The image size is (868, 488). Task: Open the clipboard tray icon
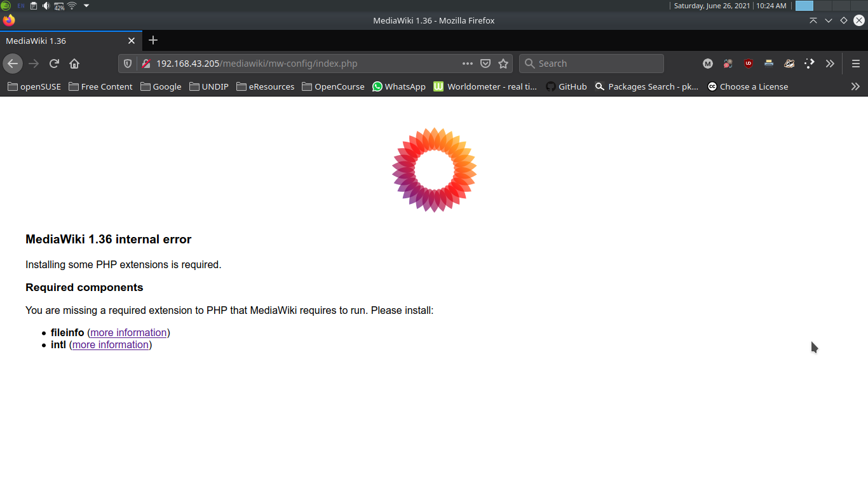(x=34, y=6)
